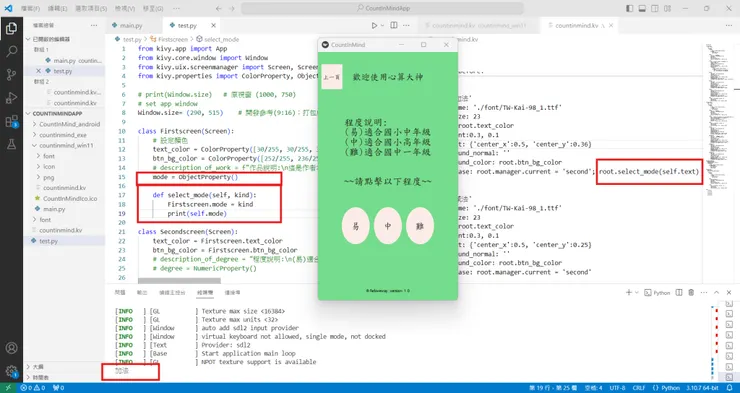Open notifications bell in status bar

731,388
